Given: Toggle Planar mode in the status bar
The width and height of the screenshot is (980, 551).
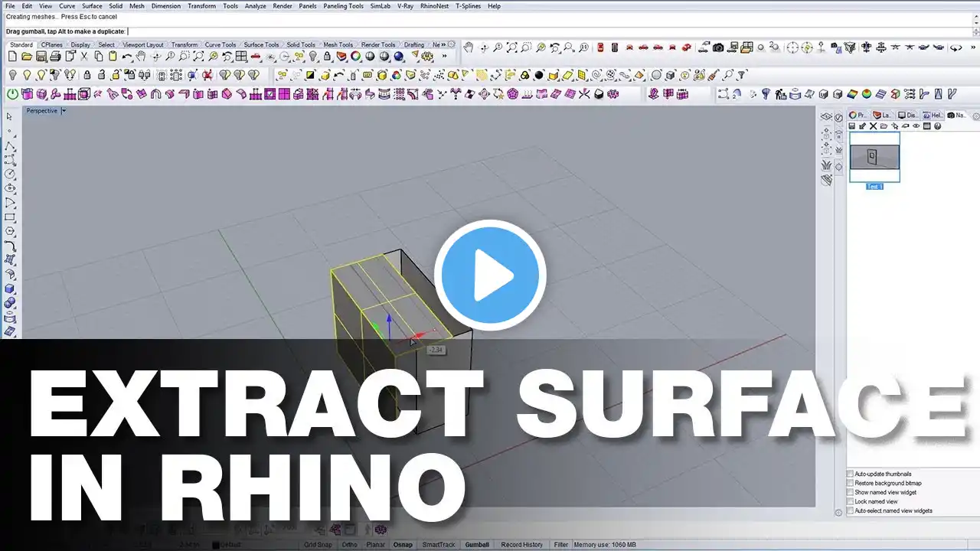Looking at the screenshot, I should 375,545.
